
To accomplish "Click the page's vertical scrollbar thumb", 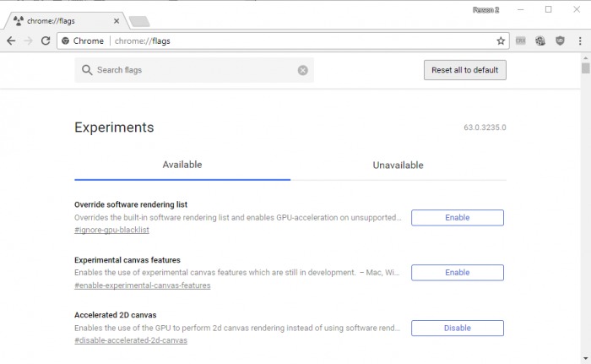I will coord(585,68).
